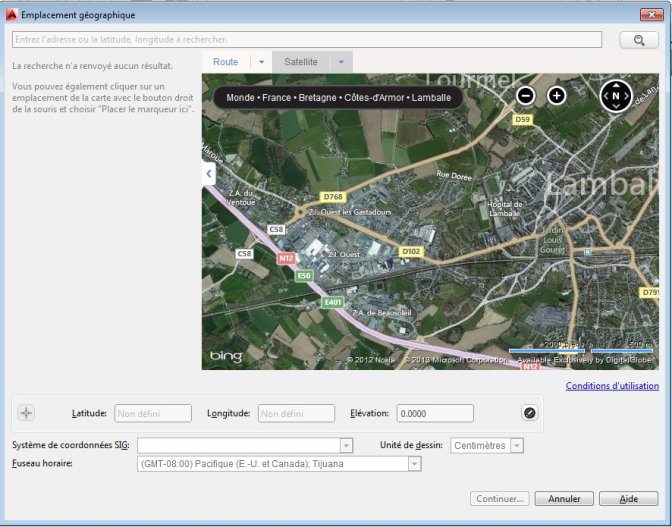Click the round icon beside Élévation field
Image resolution: width=672 pixels, height=527 pixels.
pyautogui.click(x=529, y=413)
